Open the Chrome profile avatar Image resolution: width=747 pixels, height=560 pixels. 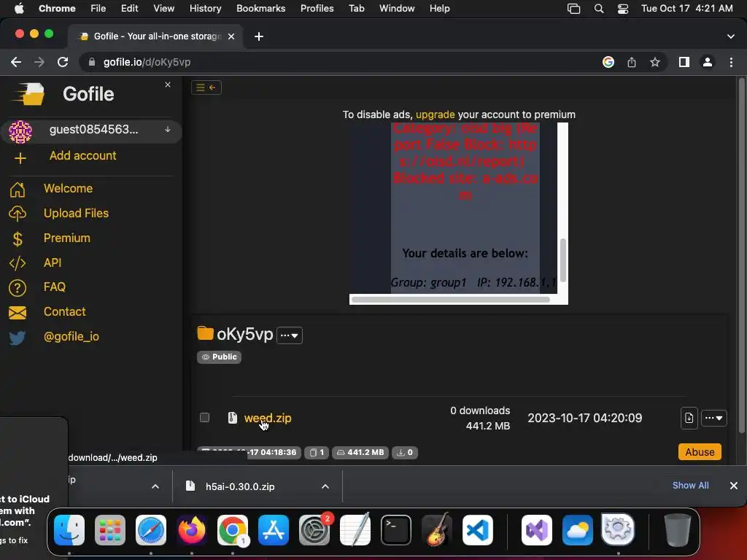tap(708, 63)
